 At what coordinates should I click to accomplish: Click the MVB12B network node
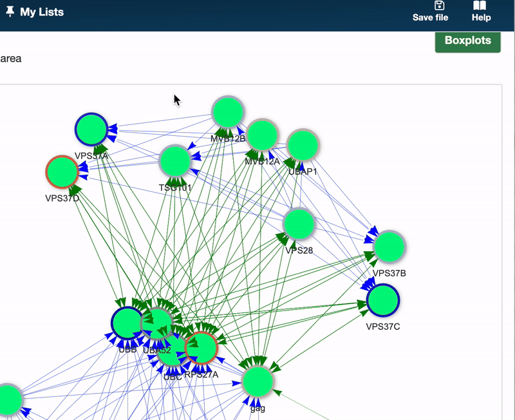coord(227,112)
